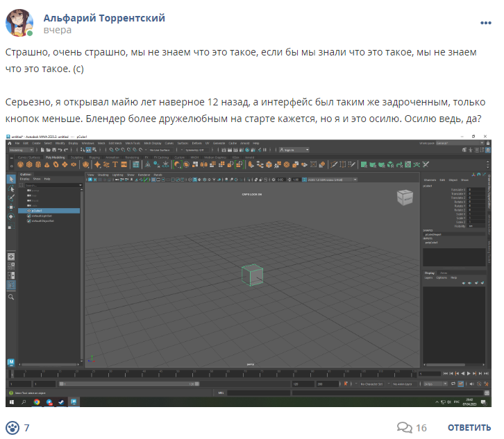Toggle the loop playback icon
504x439 pixels.
453,384
